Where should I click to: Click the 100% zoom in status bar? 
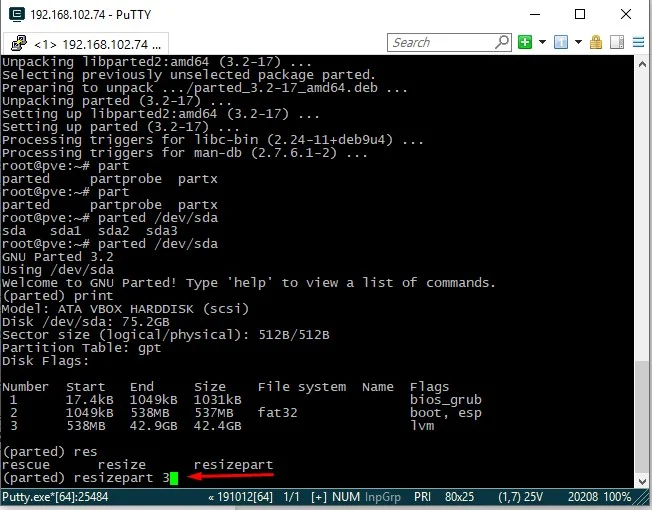(x=617, y=497)
